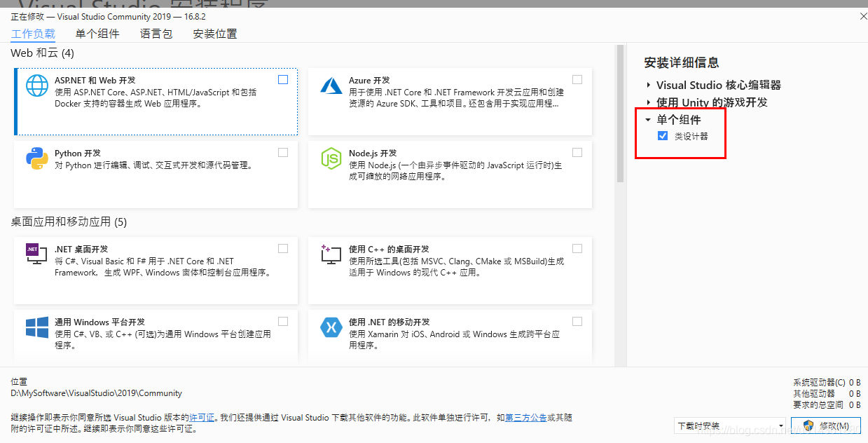The width and height of the screenshot is (868, 443).
Task: Open the 语言包 tab
Action: coord(156,34)
